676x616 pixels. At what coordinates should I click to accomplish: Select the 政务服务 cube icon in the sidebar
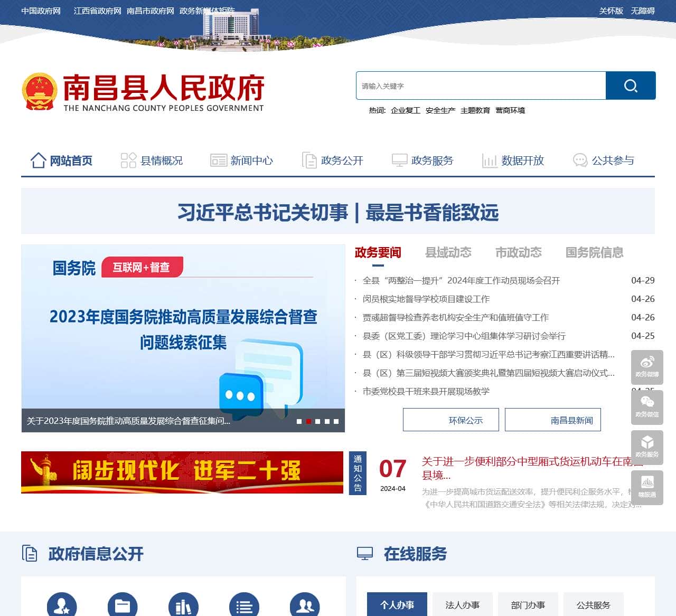point(647,448)
